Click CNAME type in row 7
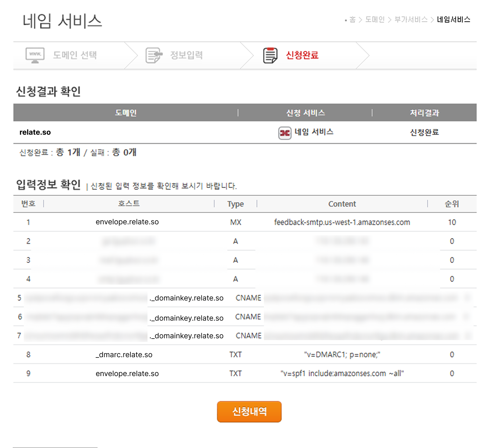The width and height of the screenshot is (487, 448). (249, 336)
